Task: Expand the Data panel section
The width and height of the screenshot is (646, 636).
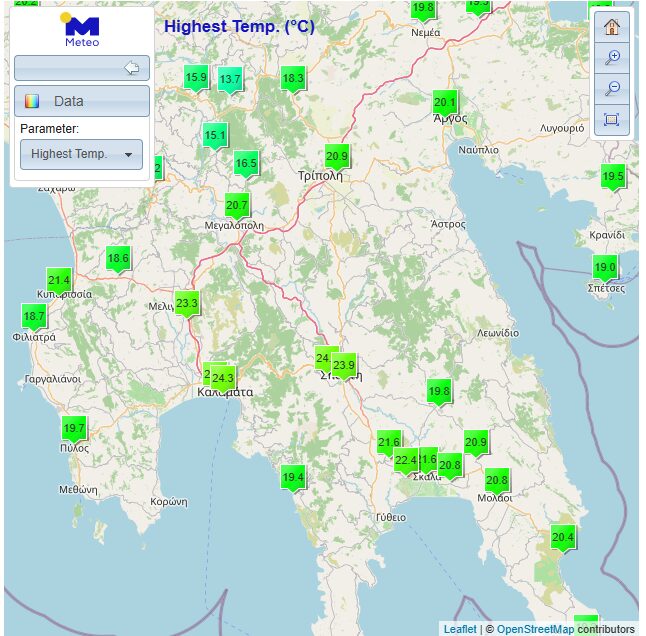Action: click(81, 101)
